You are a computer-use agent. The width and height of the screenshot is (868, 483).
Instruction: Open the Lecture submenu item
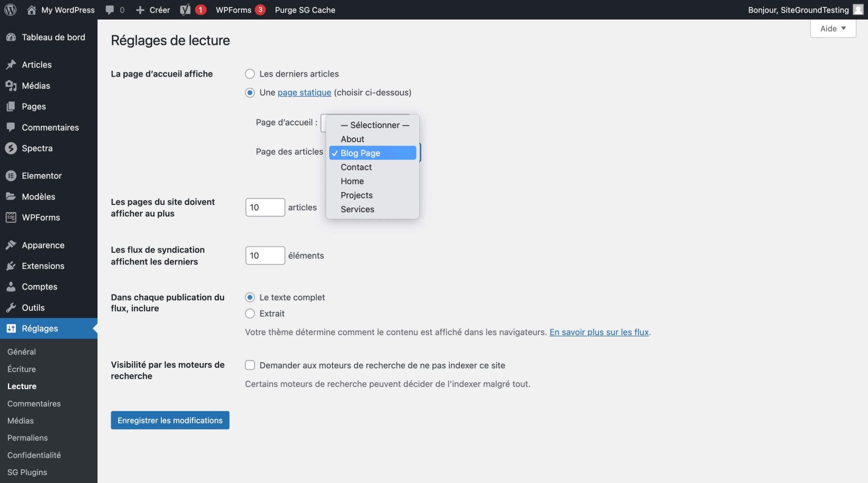pyautogui.click(x=22, y=386)
